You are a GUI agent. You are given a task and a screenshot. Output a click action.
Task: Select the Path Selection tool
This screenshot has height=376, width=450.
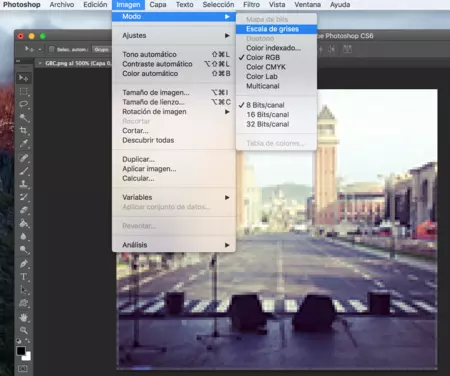[x=23, y=290]
